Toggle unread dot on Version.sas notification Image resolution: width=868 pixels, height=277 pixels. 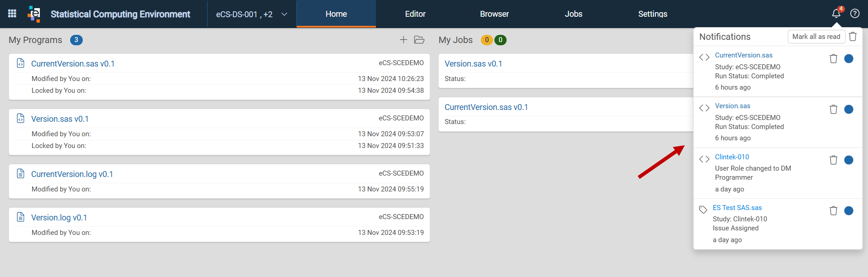click(x=849, y=110)
